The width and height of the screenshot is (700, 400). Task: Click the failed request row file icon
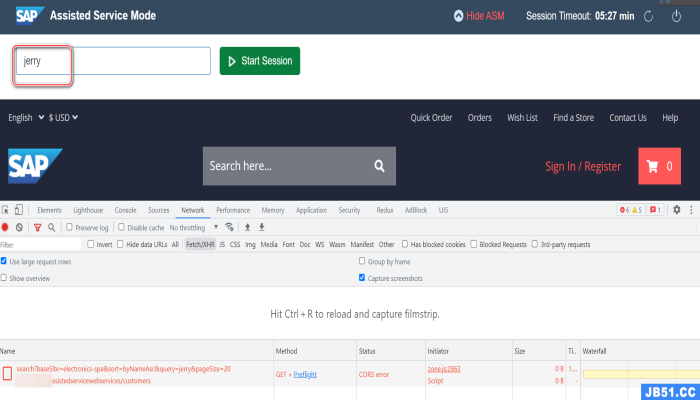pyautogui.click(x=7, y=373)
